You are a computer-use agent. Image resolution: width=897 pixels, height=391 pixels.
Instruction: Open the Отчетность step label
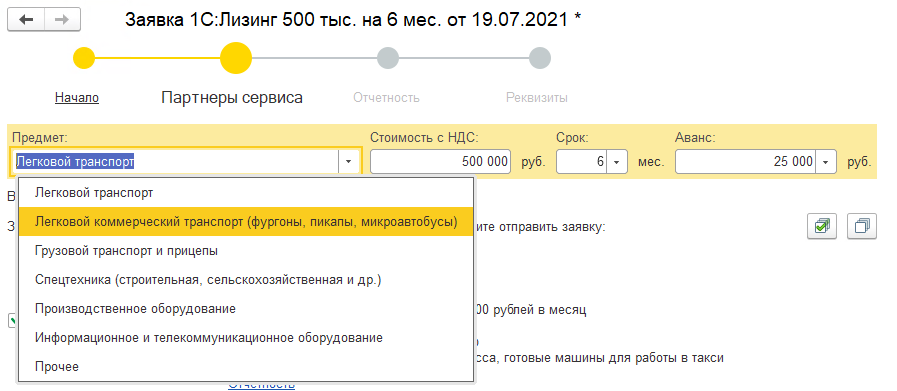click(x=386, y=98)
